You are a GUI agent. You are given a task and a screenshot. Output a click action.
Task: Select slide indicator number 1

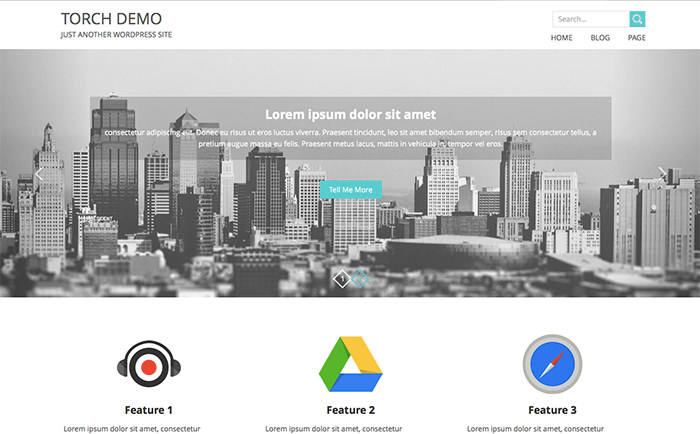(342, 279)
